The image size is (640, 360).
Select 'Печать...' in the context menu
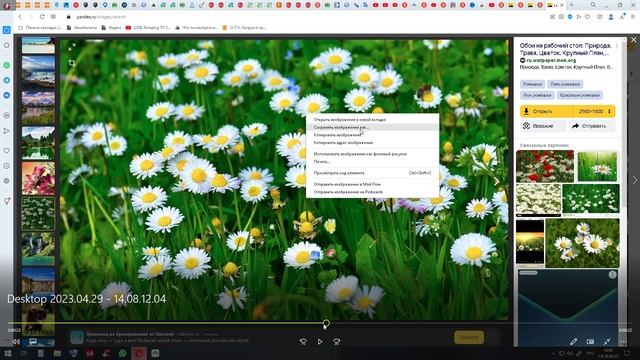point(372,162)
